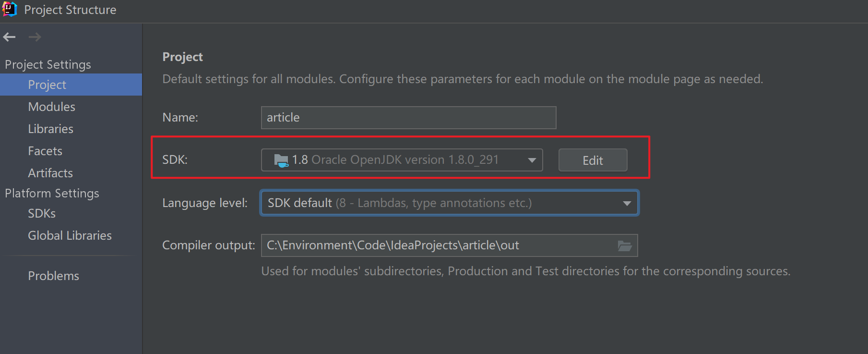Select the Language level SDK default box
The width and height of the screenshot is (868, 354).
coord(441,204)
